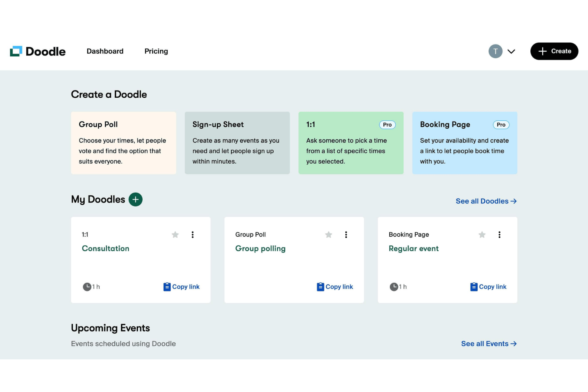Copy link for Regular event doodle
588x392 pixels.
point(488,287)
